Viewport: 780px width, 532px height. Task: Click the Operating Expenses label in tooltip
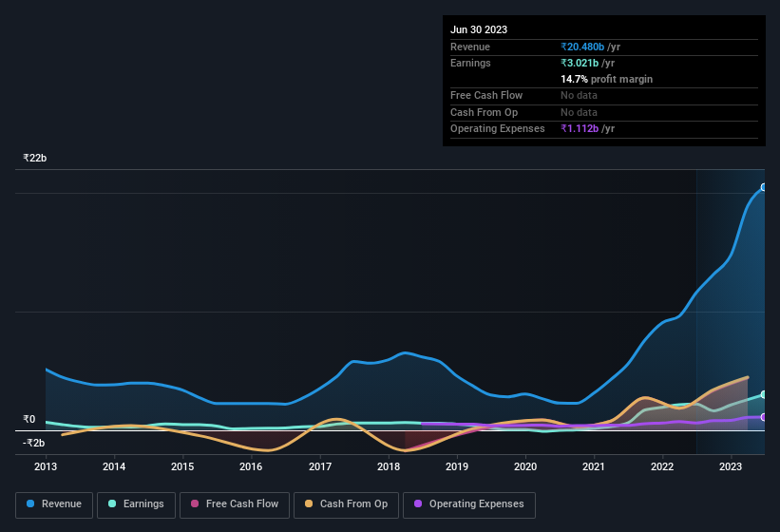pyautogui.click(x=498, y=129)
